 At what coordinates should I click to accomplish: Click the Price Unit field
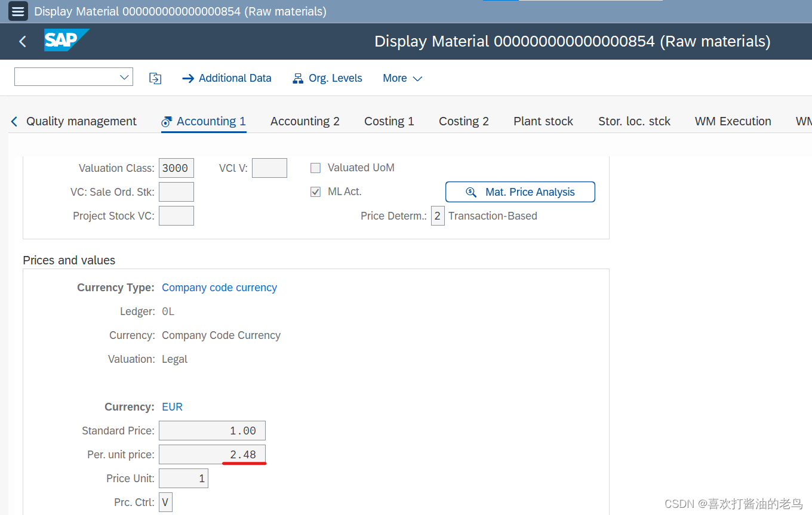coord(183,478)
